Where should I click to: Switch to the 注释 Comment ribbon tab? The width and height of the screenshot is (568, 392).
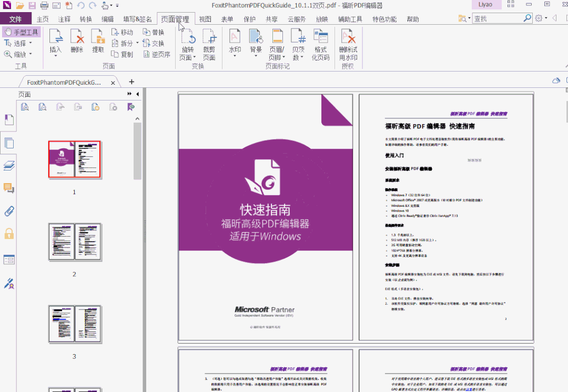(x=64, y=19)
